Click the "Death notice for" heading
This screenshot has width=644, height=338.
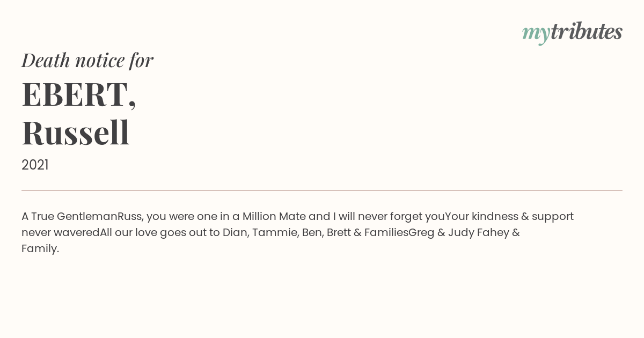[x=87, y=60]
